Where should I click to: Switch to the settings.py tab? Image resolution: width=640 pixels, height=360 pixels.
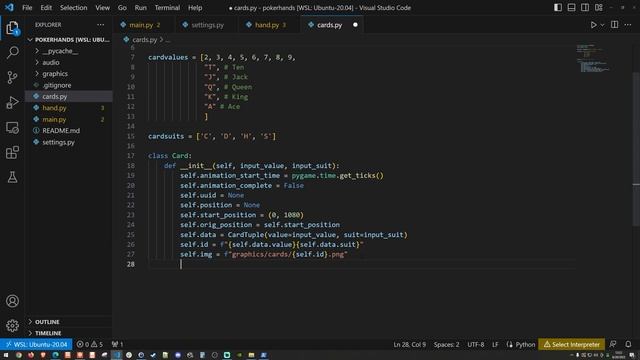coord(207,25)
